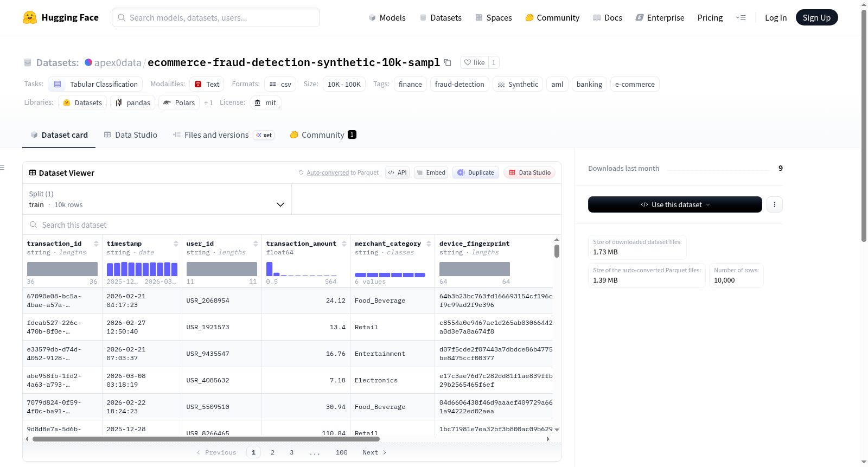The image size is (868, 467).
Task: Click the apex0data avatar icon
Action: [88, 62]
